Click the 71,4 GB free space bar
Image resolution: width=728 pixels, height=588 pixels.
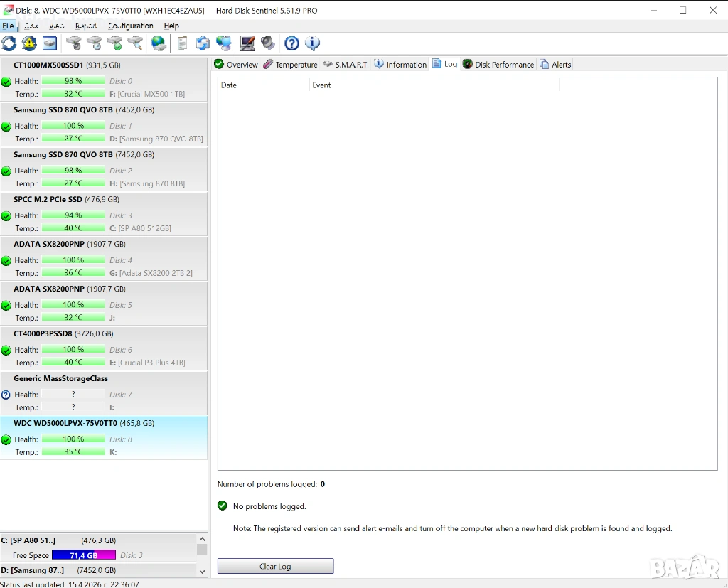pyautogui.click(x=84, y=555)
